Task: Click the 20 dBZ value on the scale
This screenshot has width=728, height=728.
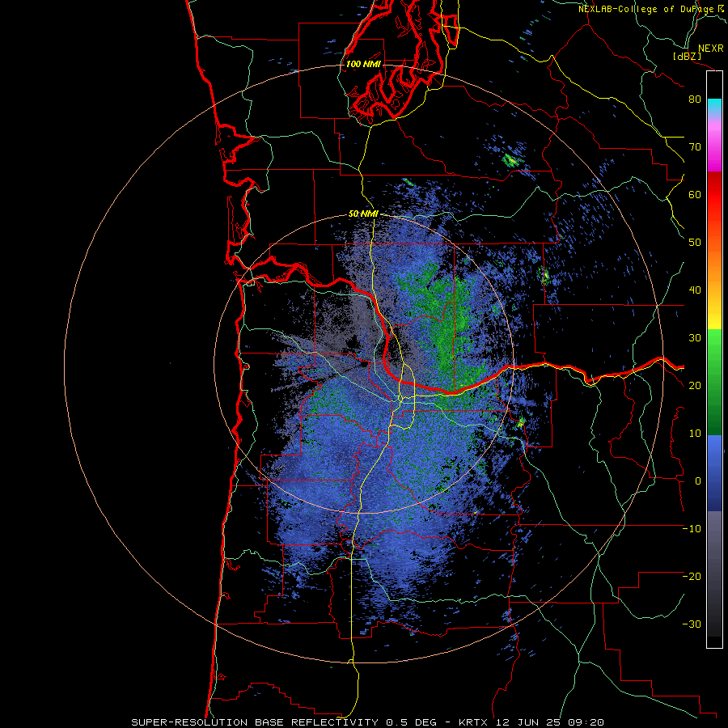Action: coord(695,386)
